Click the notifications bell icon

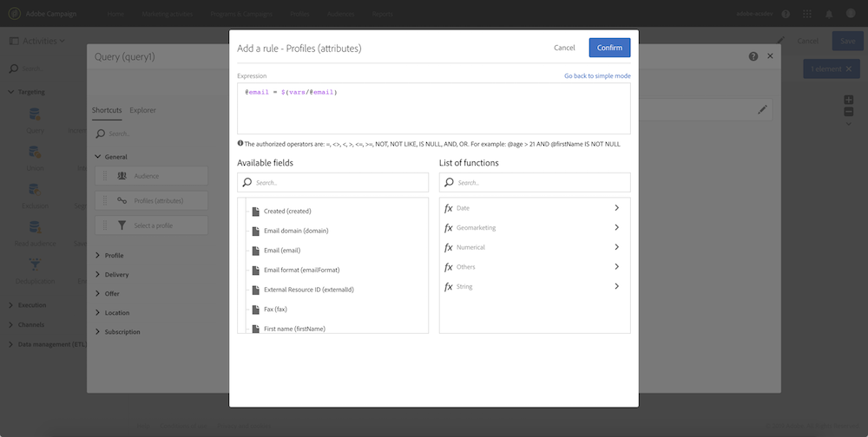pos(829,15)
